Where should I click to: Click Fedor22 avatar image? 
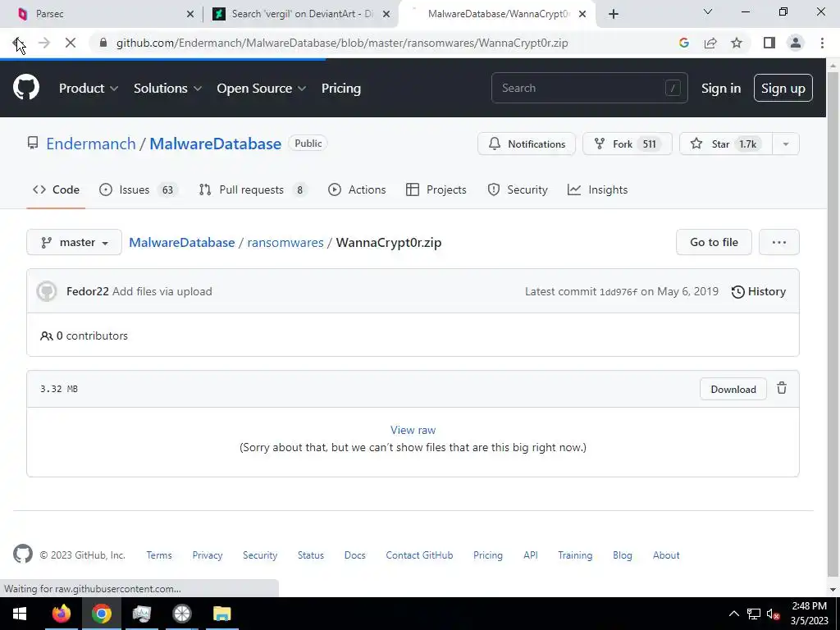click(47, 291)
